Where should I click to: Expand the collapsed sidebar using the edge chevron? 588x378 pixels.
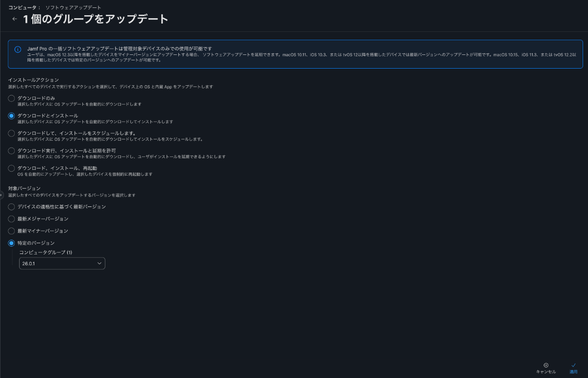(2, 196)
